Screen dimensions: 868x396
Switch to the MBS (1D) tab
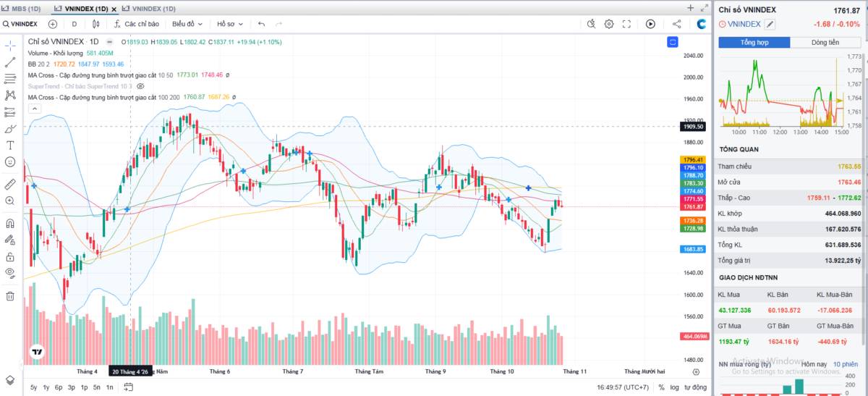point(22,9)
